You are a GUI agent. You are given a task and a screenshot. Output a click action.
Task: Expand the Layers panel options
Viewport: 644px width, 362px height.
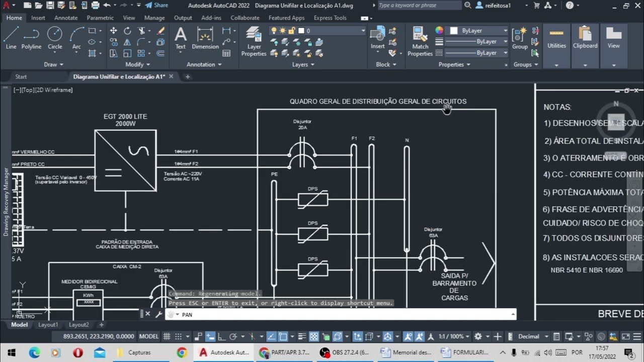point(303,64)
